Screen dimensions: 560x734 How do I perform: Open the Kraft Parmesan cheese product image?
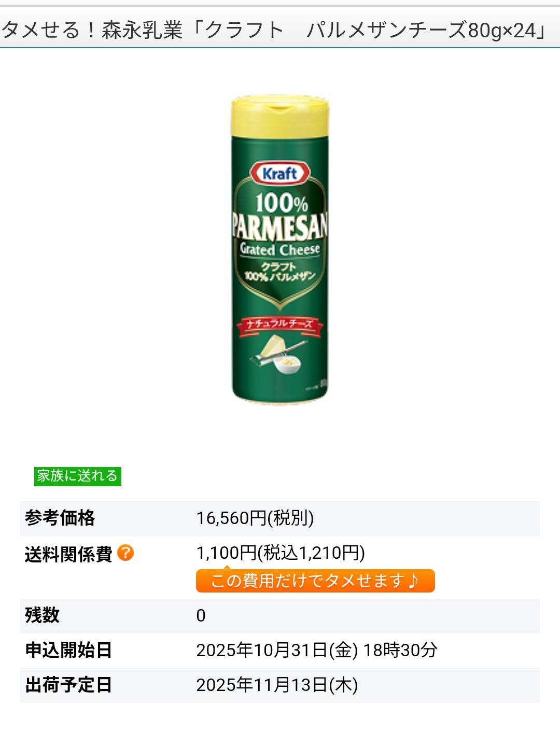[x=279, y=250]
